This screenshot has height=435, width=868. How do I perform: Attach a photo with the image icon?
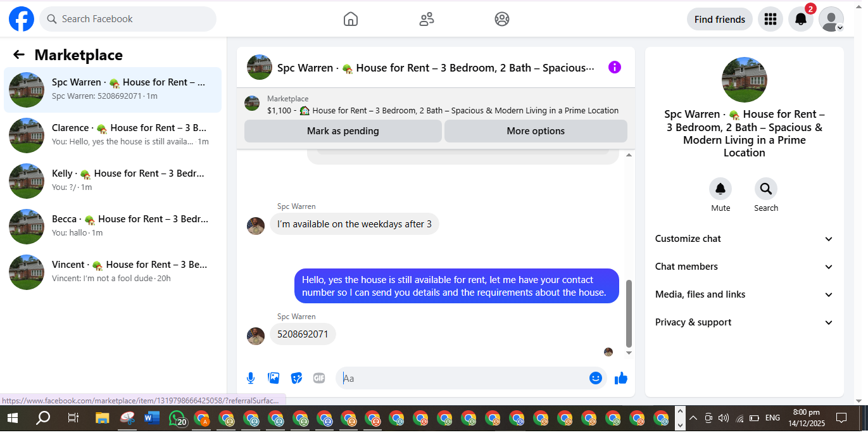tap(274, 378)
